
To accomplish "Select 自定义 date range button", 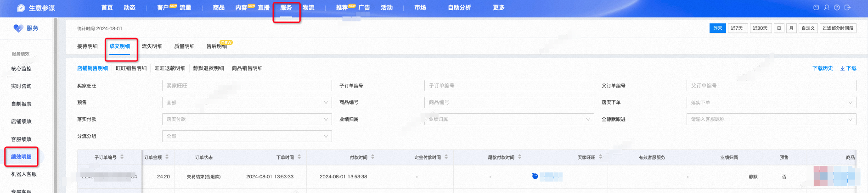I will (x=808, y=28).
